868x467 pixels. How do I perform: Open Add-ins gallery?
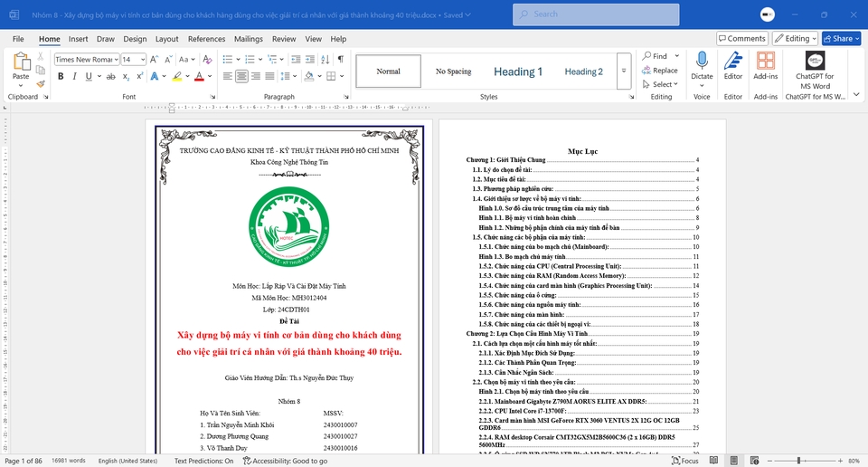point(766,65)
